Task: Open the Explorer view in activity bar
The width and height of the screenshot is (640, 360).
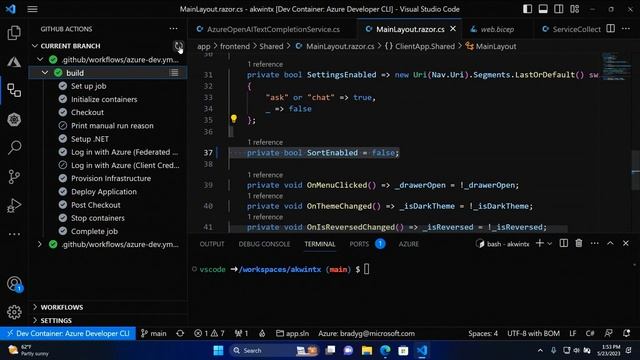Action: point(14,33)
